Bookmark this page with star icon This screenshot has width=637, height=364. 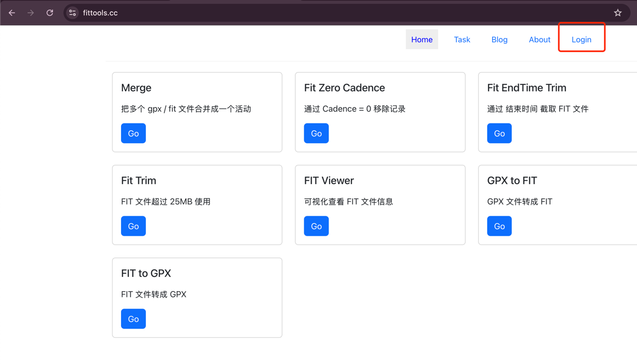617,13
